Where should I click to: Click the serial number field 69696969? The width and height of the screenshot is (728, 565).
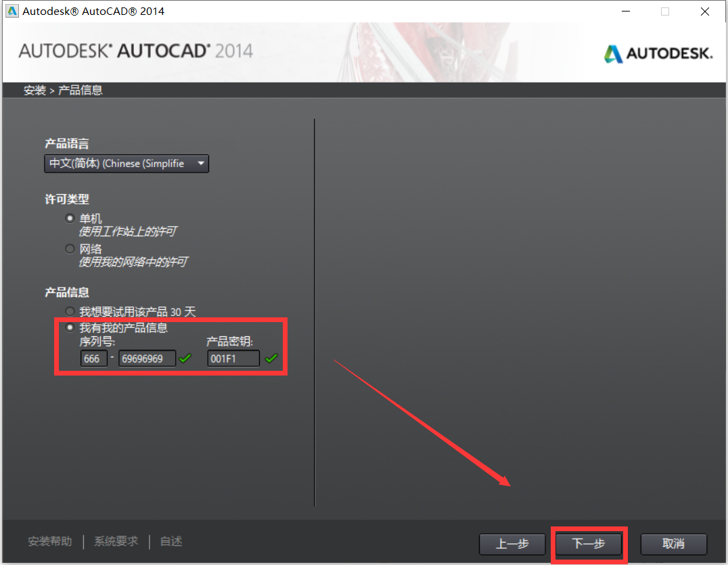tap(147, 359)
